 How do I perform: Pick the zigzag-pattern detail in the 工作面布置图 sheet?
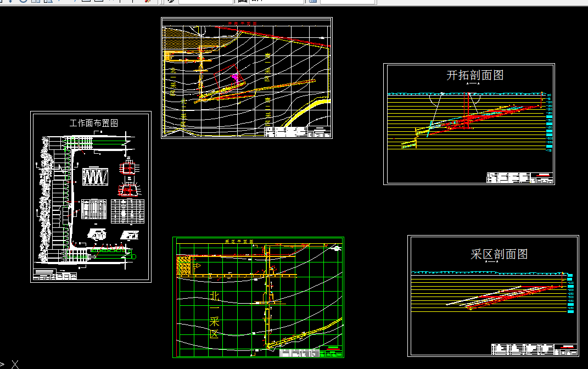[x=95, y=177]
